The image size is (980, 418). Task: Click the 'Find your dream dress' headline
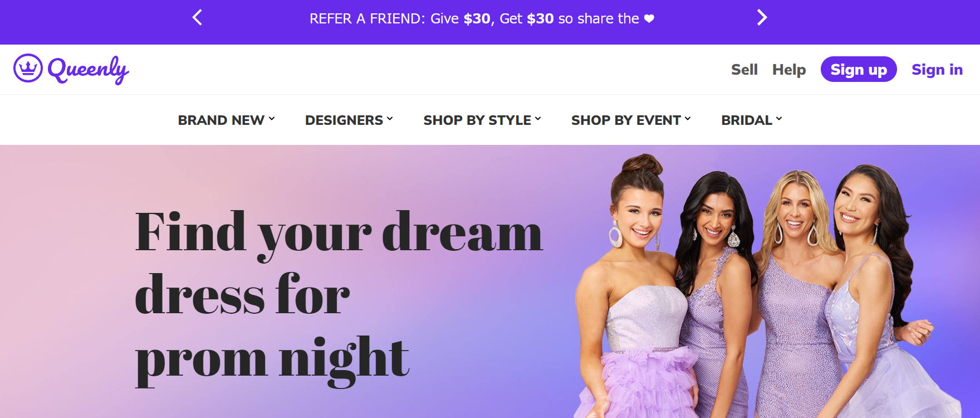tap(339, 295)
